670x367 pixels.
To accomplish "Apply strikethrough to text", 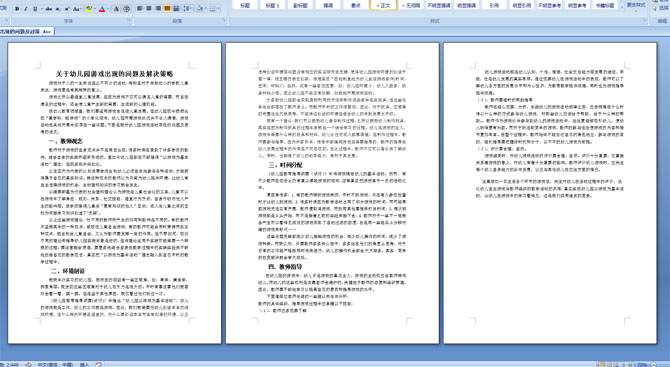I will (x=49, y=9).
